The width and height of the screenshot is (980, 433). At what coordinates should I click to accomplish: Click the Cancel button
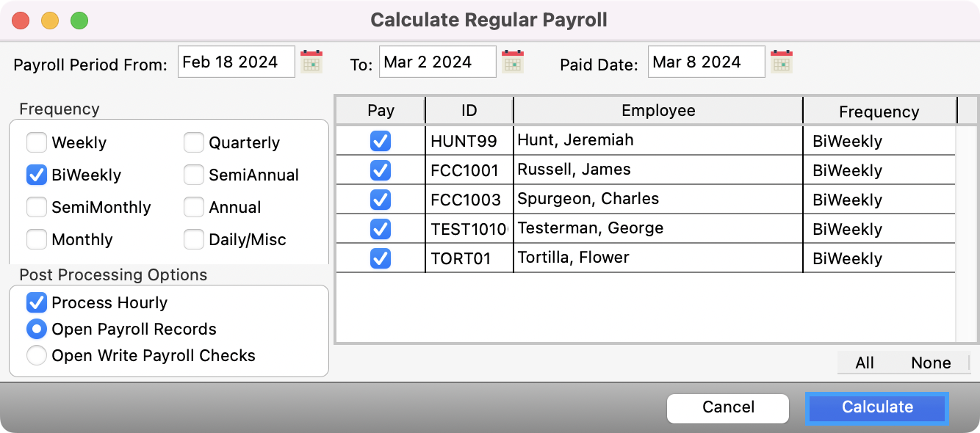(727, 407)
